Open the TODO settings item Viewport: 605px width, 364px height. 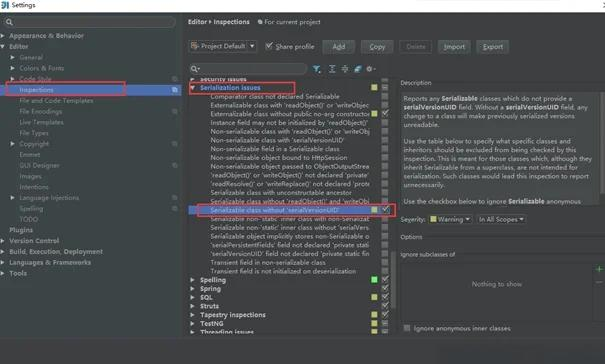(x=29, y=219)
